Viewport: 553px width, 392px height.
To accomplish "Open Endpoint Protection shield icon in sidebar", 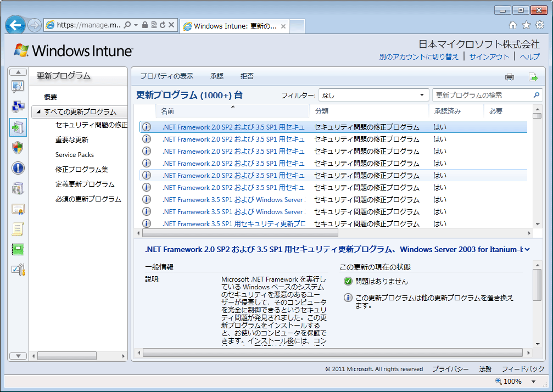I will (x=18, y=148).
